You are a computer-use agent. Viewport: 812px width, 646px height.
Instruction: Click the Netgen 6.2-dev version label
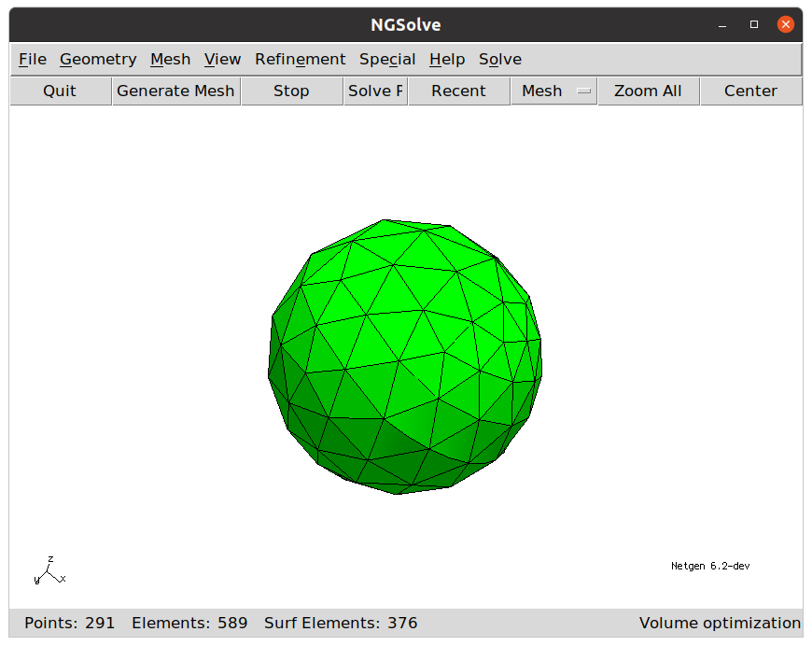[710, 567]
